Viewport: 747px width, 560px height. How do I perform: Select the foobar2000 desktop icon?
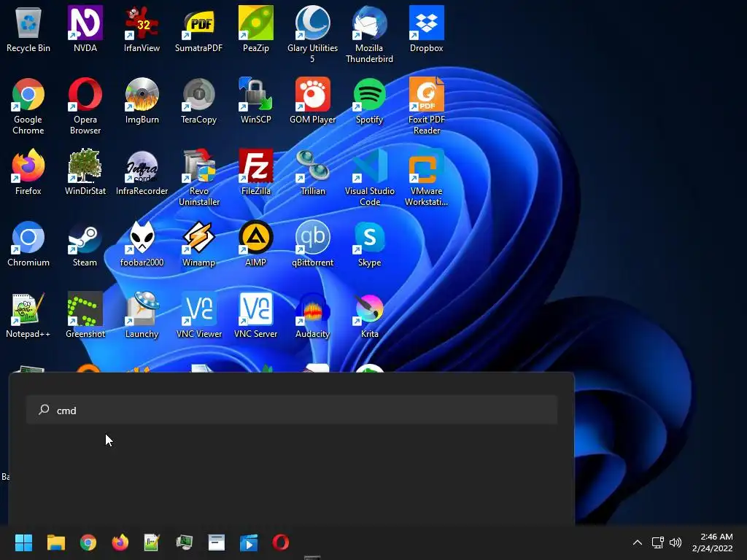point(142,244)
